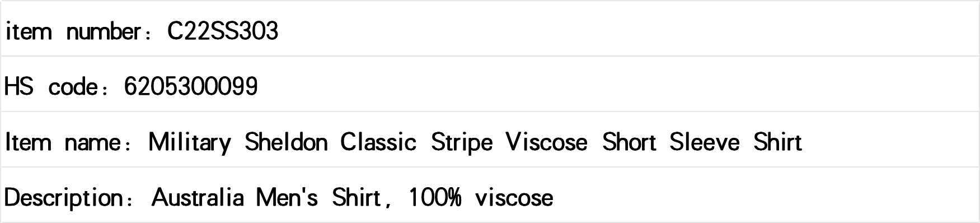Click the word "Australia" in description
The width and height of the screenshot is (980, 223).
pyautogui.click(x=198, y=198)
